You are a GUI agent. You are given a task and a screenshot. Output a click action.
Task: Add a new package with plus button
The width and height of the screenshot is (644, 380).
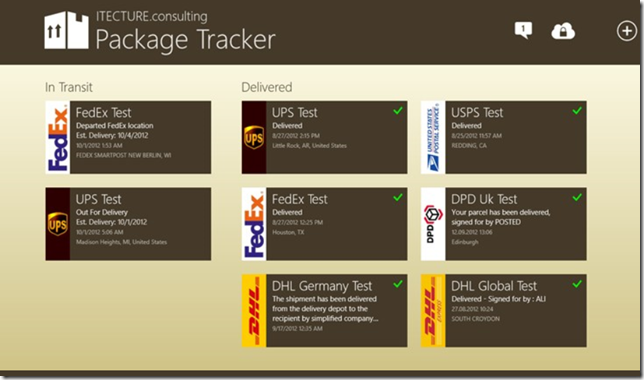point(627,31)
